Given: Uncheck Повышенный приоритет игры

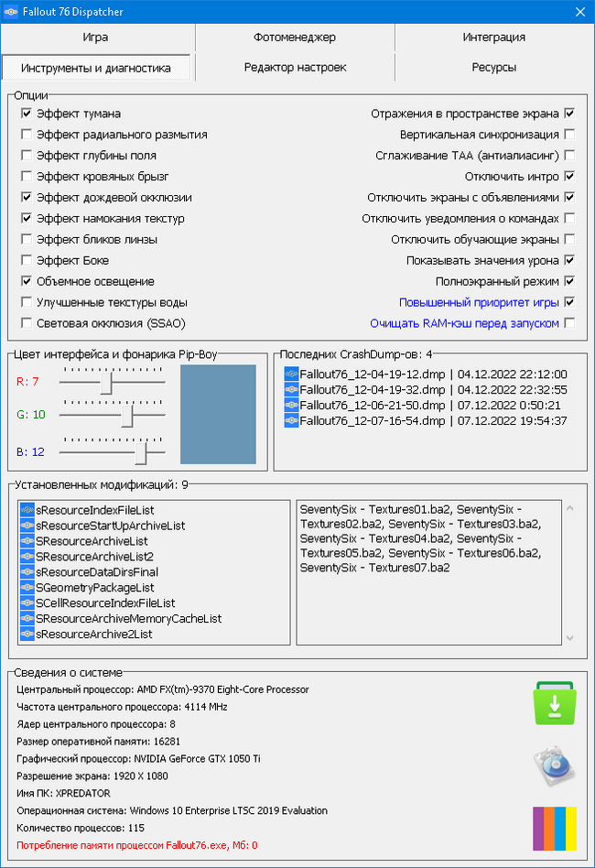Looking at the screenshot, I should (x=569, y=302).
